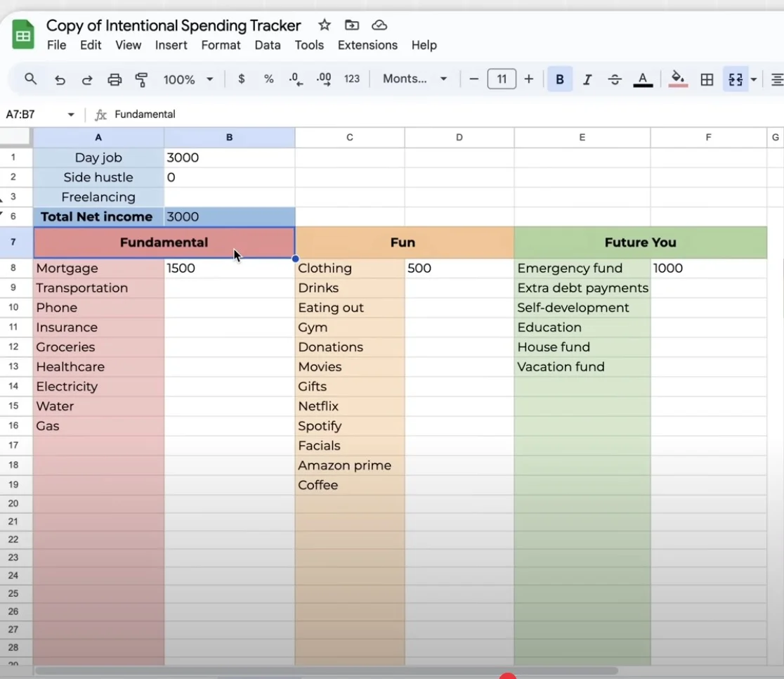The width and height of the screenshot is (784, 679).
Task: Open the Edit menu
Action: pyautogui.click(x=91, y=45)
